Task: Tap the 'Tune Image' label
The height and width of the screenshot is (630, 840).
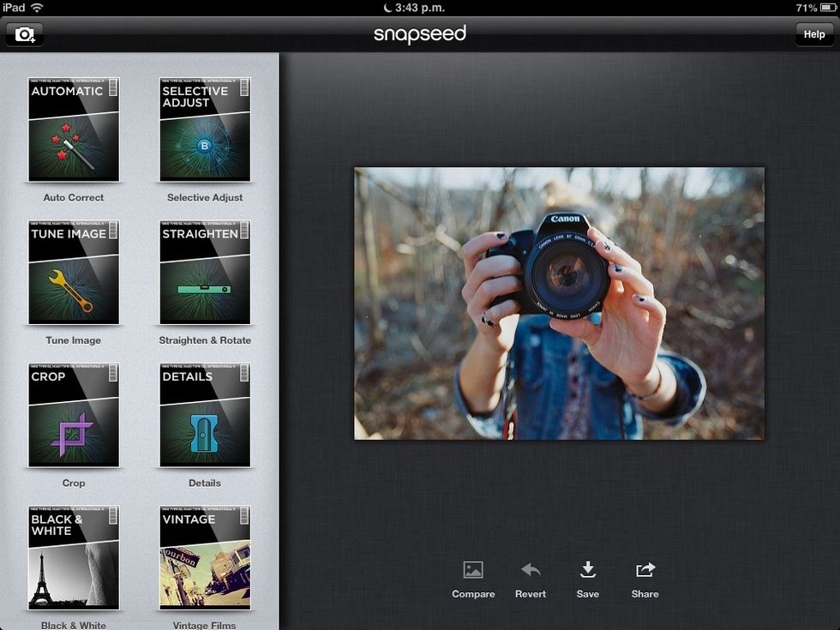Action: pyautogui.click(x=74, y=340)
